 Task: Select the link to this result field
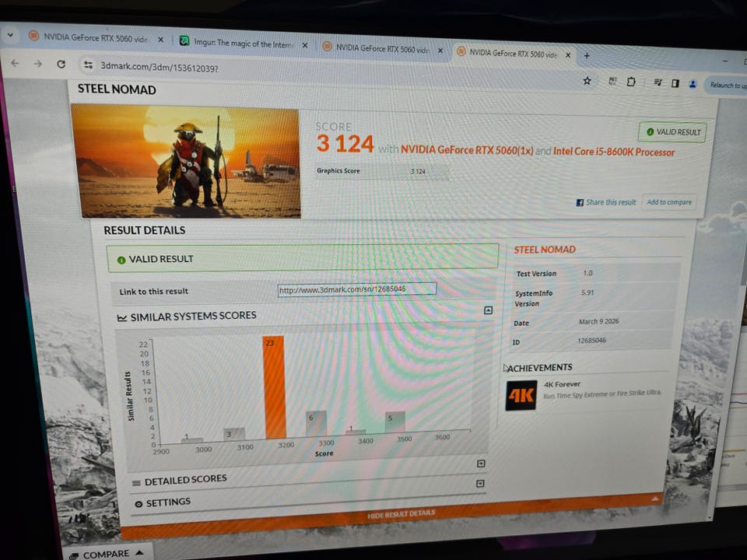click(x=356, y=289)
